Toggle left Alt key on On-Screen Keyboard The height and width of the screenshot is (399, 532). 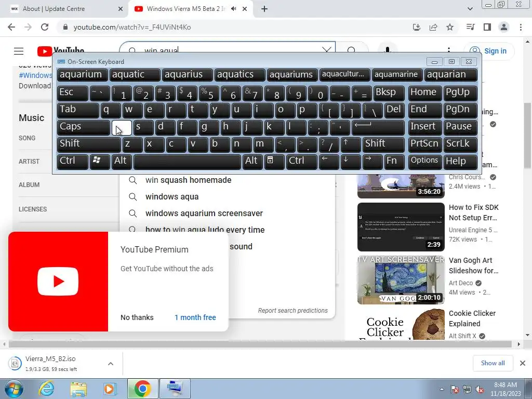point(122,161)
